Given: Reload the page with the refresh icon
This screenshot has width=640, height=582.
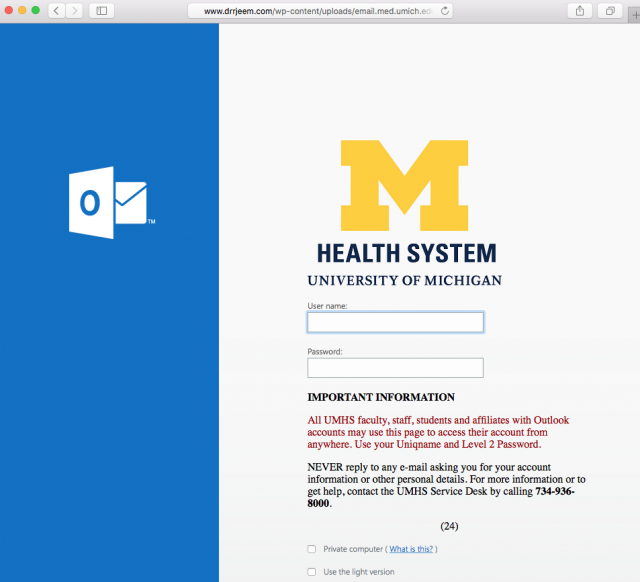Looking at the screenshot, I should click(445, 11).
